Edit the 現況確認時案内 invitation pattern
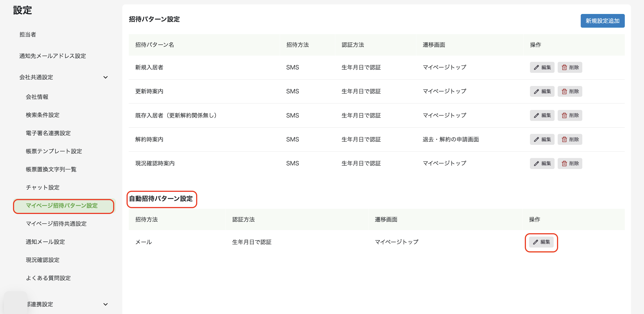This screenshot has height=314, width=644. click(542, 163)
